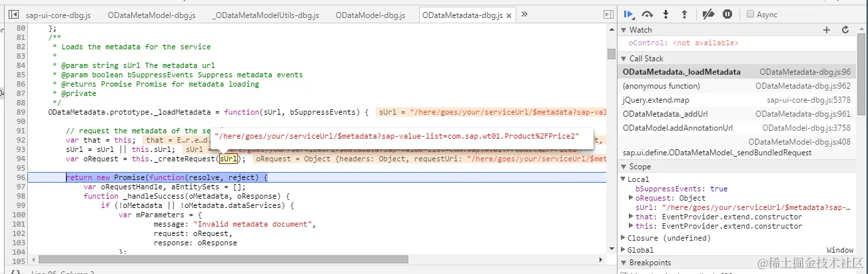Expand the Closure (undefined) scope
868x274 pixels.
624,238
